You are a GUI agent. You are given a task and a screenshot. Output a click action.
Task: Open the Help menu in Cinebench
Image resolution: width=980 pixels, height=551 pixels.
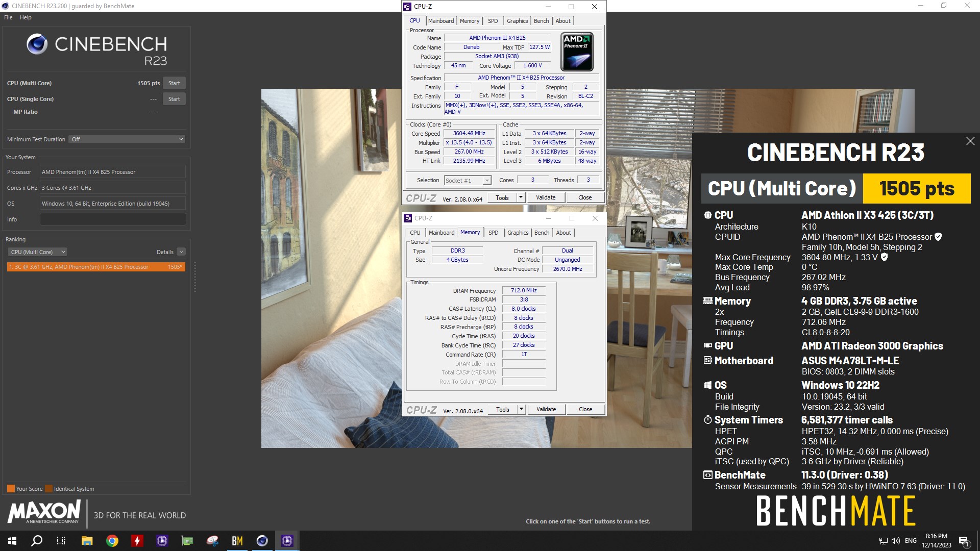[x=26, y=17]
